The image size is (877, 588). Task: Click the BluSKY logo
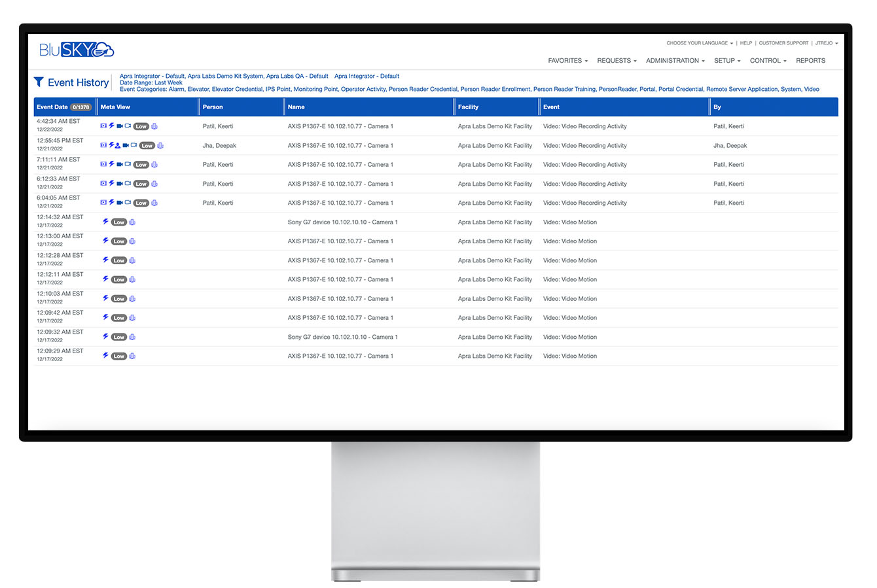tap(77, 50)
